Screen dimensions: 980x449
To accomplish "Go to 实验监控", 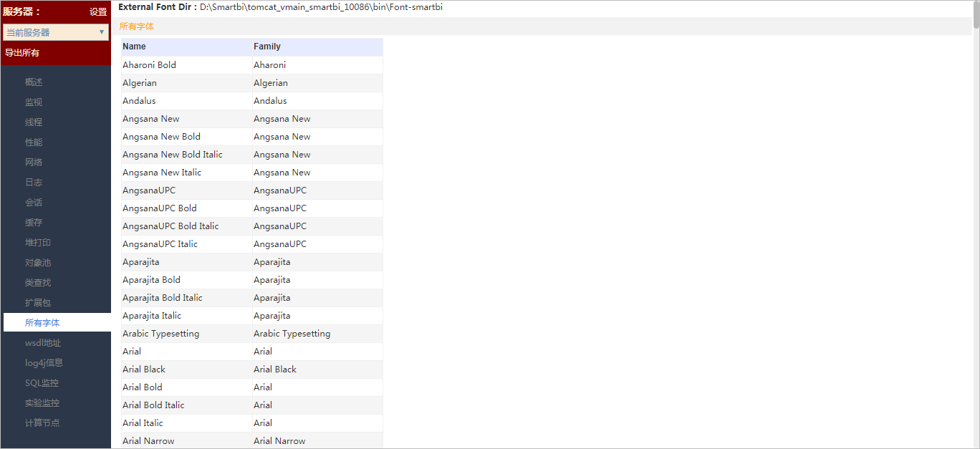I will point(42,403).
